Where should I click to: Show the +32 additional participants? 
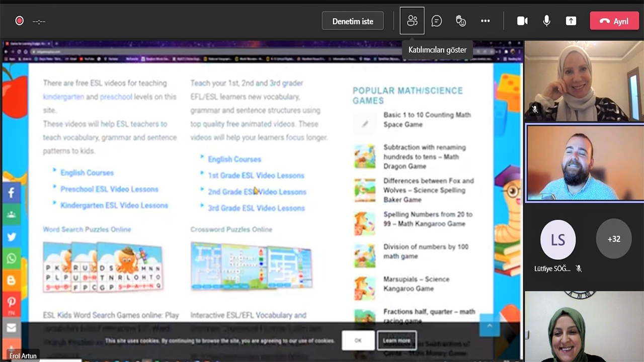(x=614, y=239)
